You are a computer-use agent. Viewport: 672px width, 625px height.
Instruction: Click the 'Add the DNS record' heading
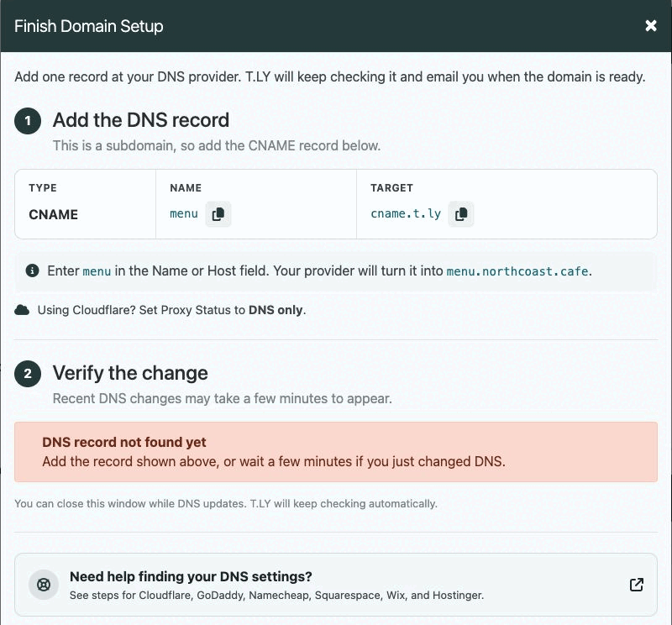(x=141, y=120)
